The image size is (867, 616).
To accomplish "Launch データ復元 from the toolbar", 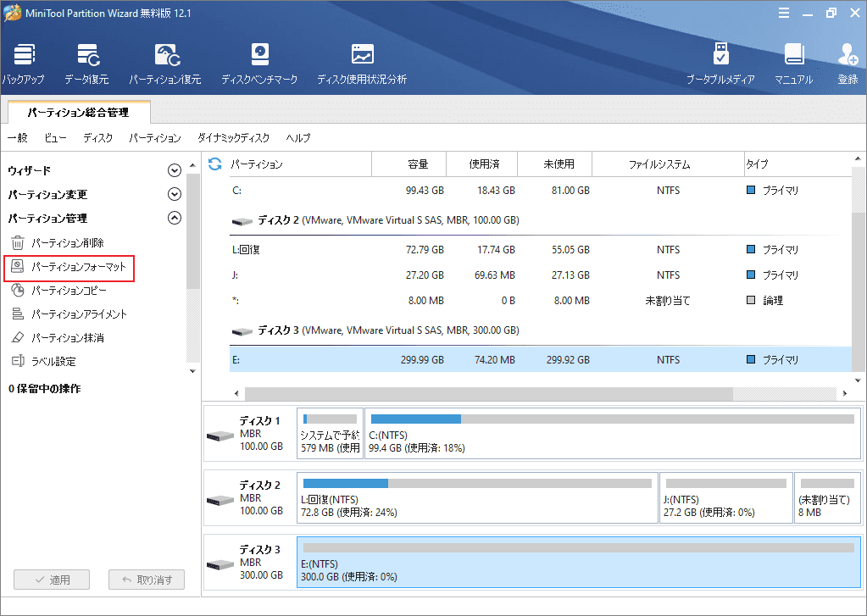I will pyautogui.click(x=86, y=56).
